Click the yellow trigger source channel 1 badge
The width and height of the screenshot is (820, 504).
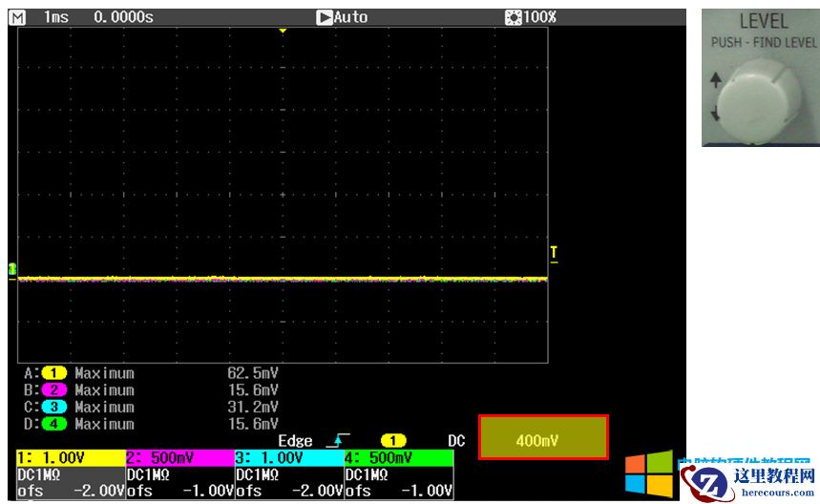point(393,441)
